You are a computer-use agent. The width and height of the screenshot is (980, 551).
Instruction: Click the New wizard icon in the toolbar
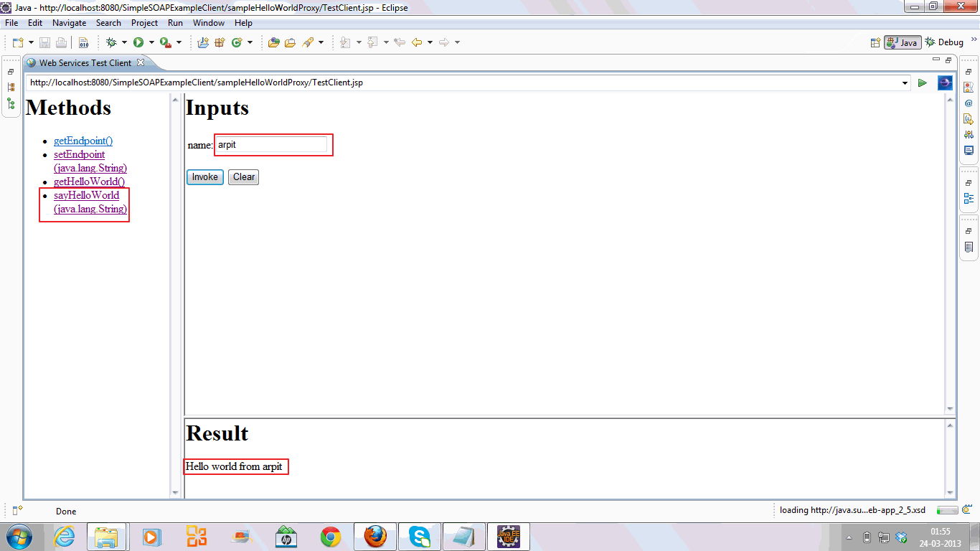(17, 42)
